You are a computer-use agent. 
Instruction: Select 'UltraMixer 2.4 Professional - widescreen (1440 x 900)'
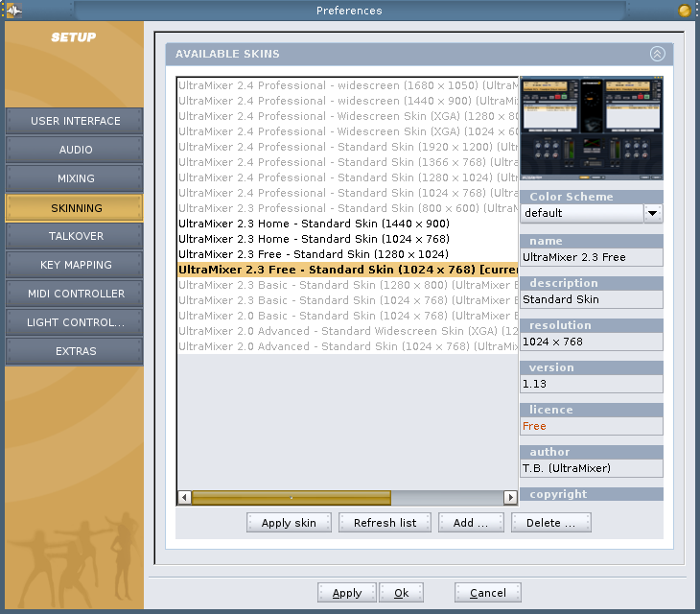[347, 101]
